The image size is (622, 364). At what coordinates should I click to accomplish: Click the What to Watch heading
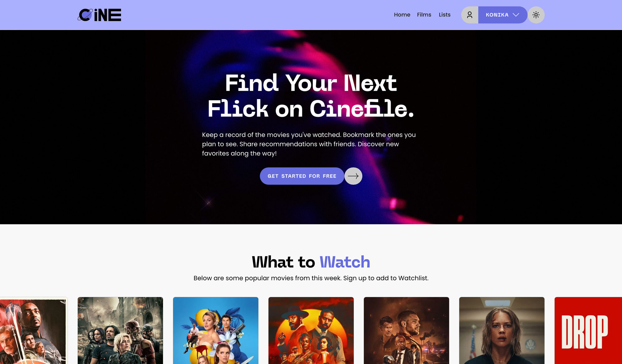(311, 262)
